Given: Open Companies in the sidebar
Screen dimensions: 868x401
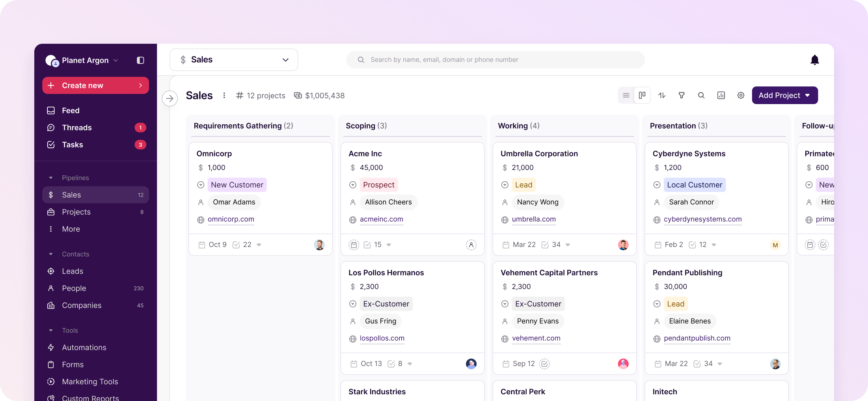Looking at the screenshot, I should coord(95,306).
